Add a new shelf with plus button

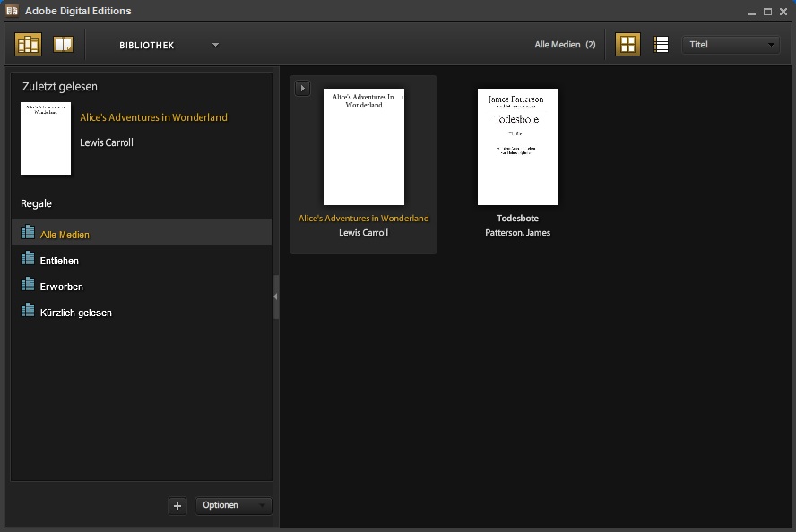coord(177,506)
